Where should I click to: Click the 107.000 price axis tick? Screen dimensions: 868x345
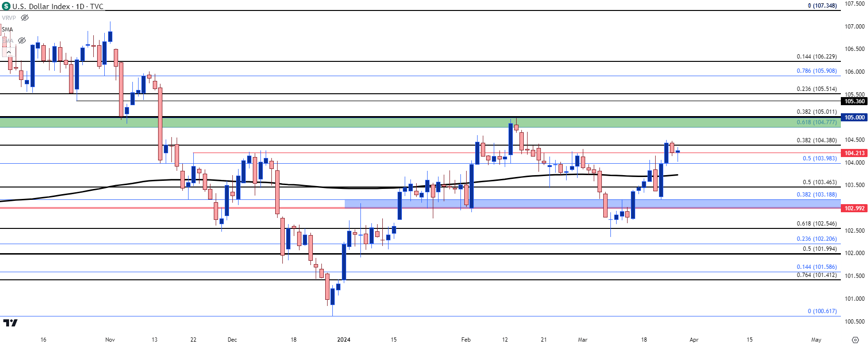point(854,26)
